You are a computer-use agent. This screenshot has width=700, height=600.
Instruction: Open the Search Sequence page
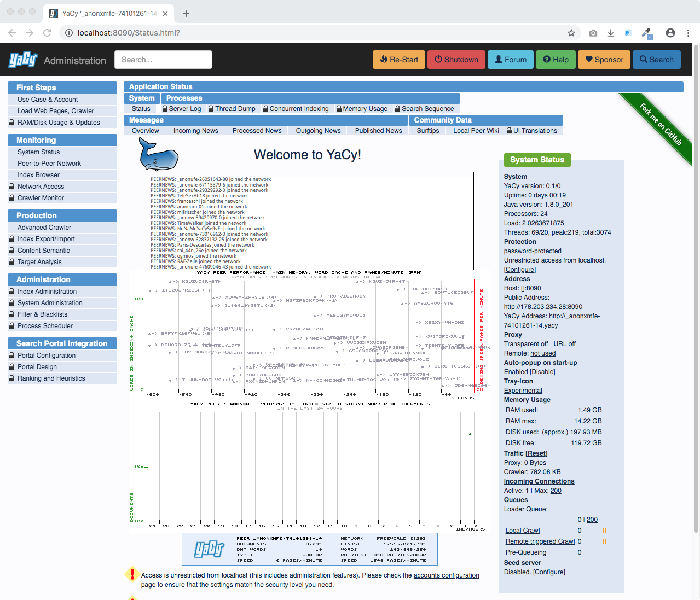[424, 109]
